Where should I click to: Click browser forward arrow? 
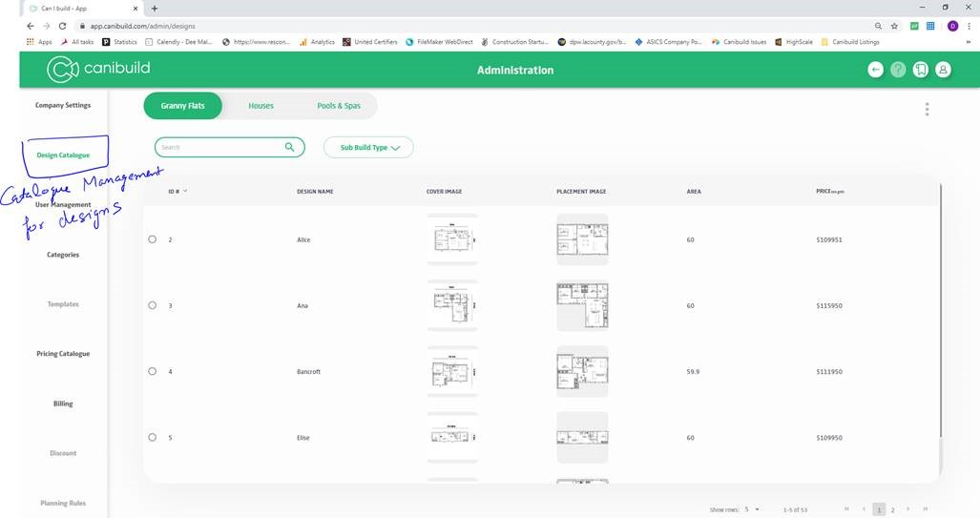pos(46,26)
